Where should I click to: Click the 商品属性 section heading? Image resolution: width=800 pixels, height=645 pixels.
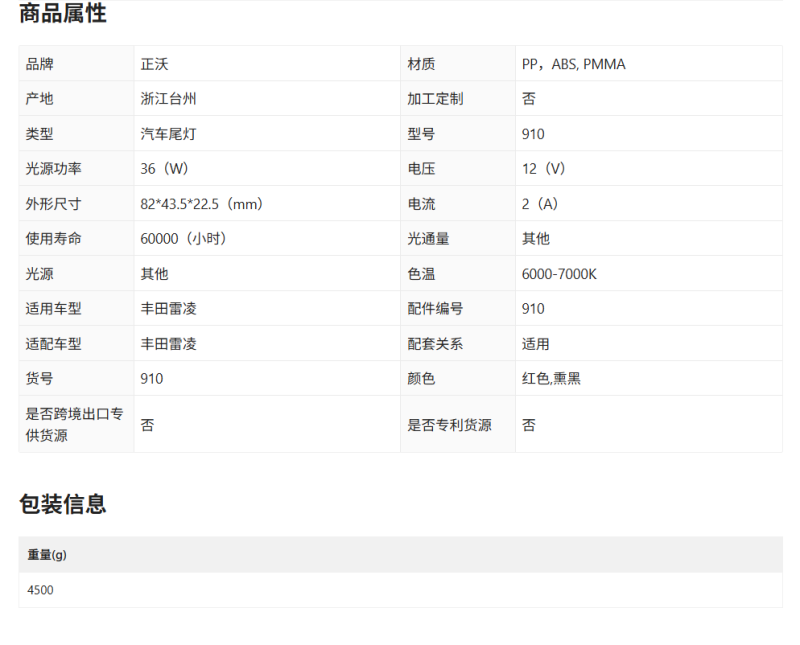(x=62, y=14)
